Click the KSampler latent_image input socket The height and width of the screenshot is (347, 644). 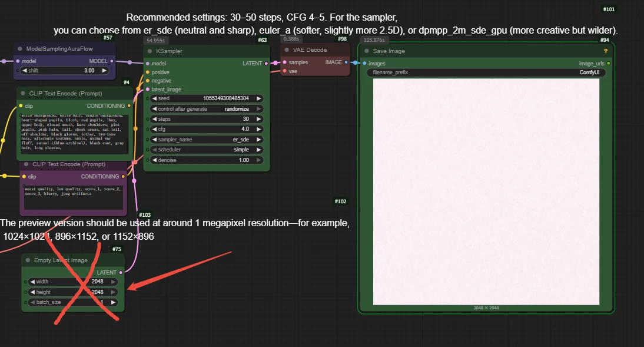(147, 89)
